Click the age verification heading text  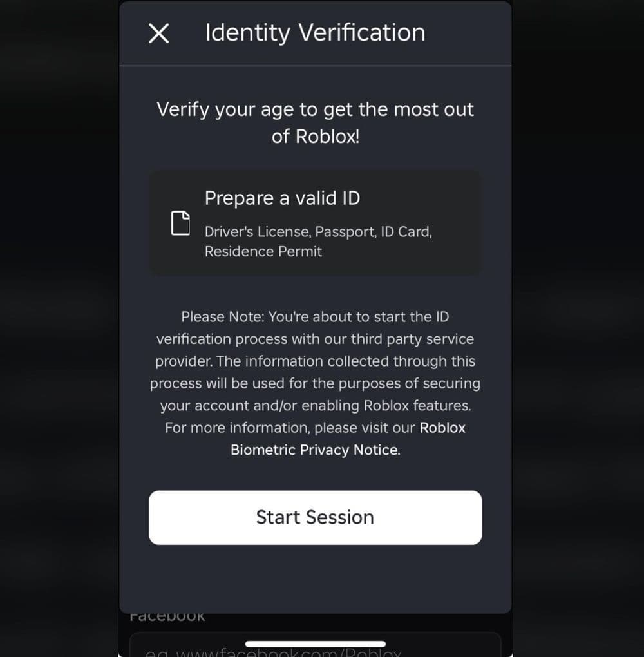[x=315, y=122]
